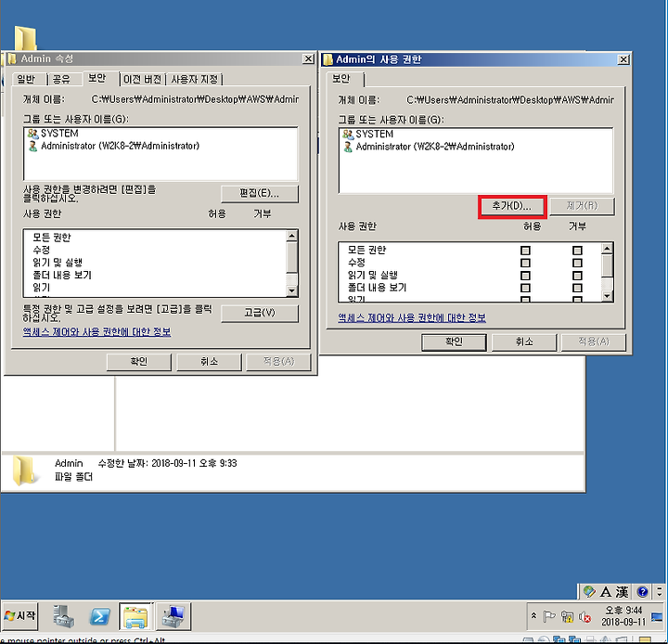Open the muted volume tray icon
Screen dimensions: 668x644
(x=584, y=616)
